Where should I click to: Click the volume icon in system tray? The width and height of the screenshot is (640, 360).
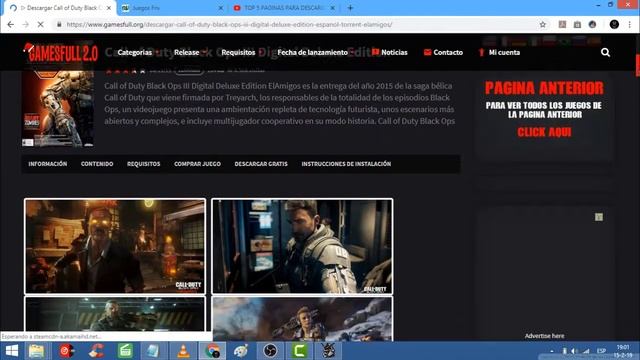tap(573, 351)
